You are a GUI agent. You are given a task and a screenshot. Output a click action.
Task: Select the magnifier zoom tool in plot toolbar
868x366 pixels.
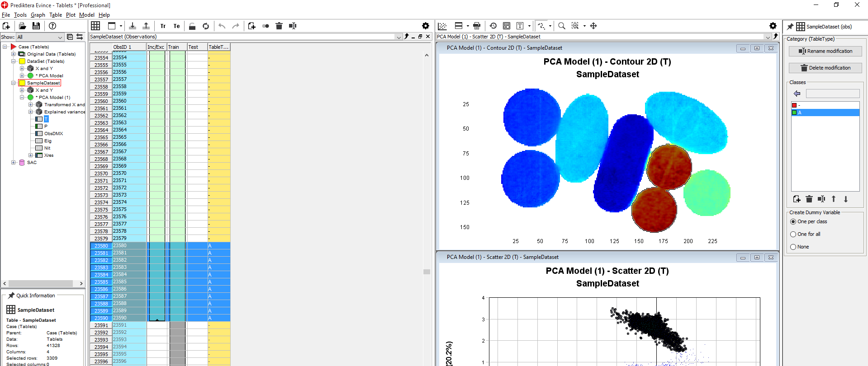561,26
